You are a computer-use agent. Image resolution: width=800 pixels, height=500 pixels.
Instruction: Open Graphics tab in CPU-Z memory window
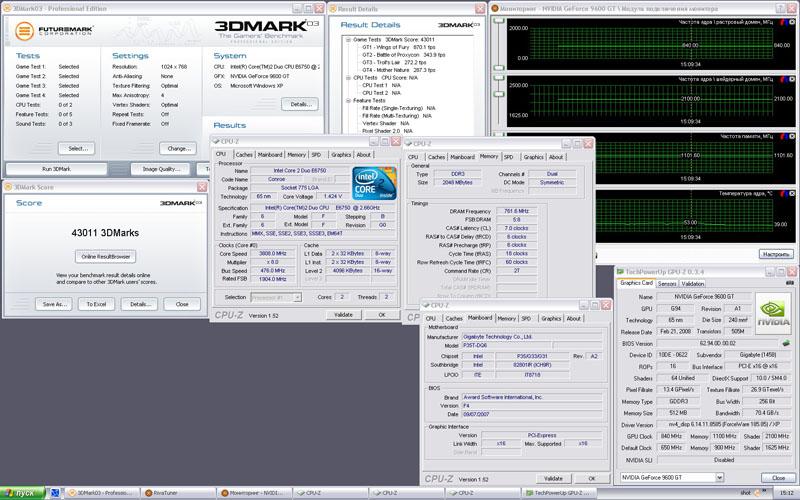click(534, 157)
